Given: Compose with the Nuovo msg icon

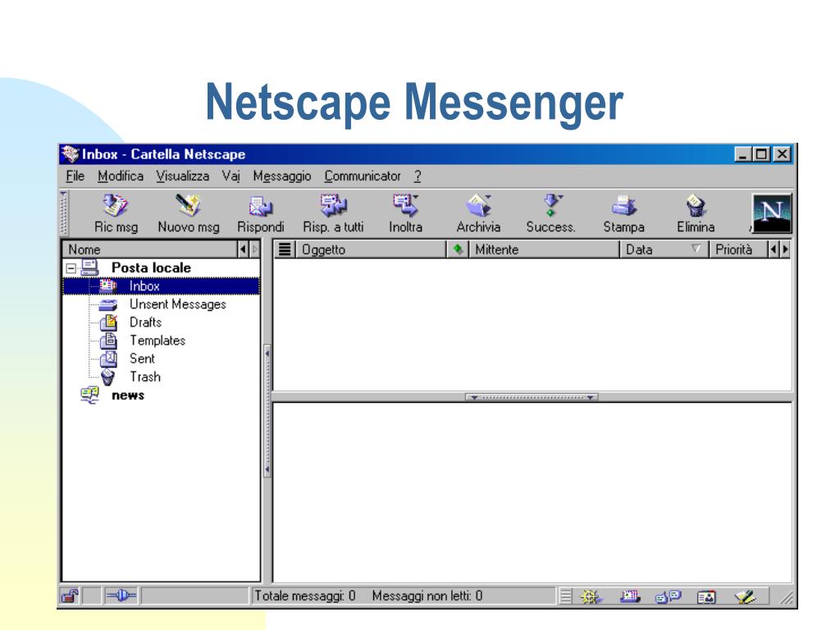Looking at the screenshot, I should pos(188,205).
